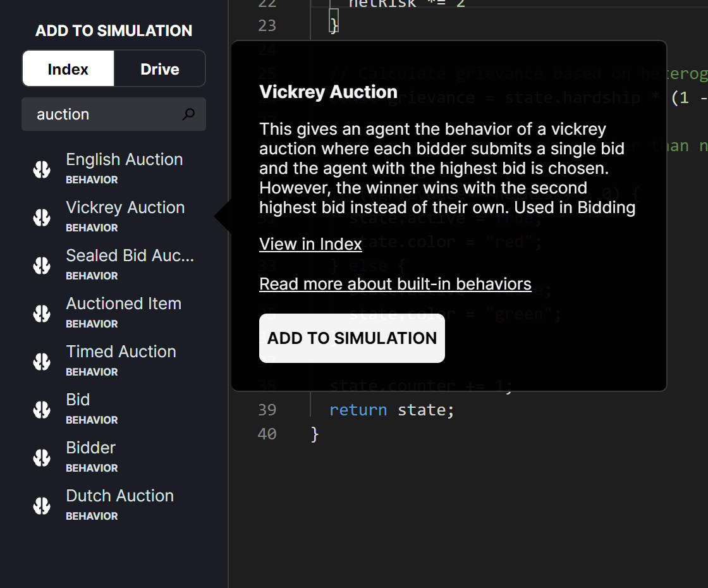Screen dimensions: 708x588
Task: Click the brain icon beside Auctioned Item
Action: [42, 314]
